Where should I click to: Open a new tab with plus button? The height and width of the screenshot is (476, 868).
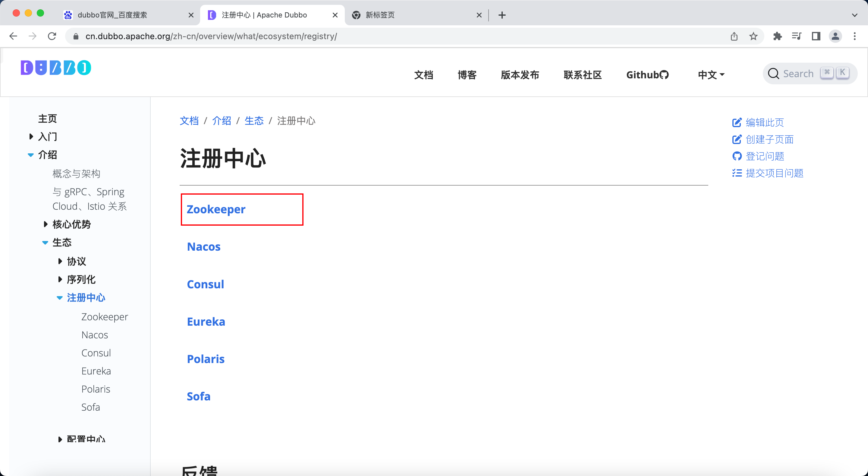click(502, 15)
